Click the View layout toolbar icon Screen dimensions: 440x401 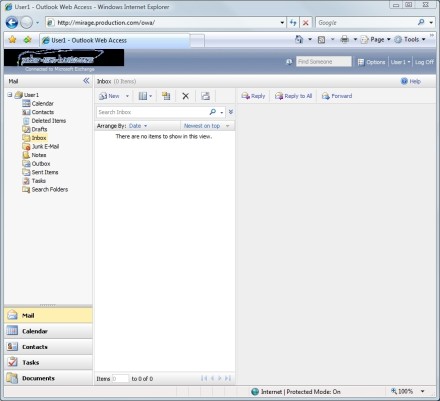(x=143, y=96)
